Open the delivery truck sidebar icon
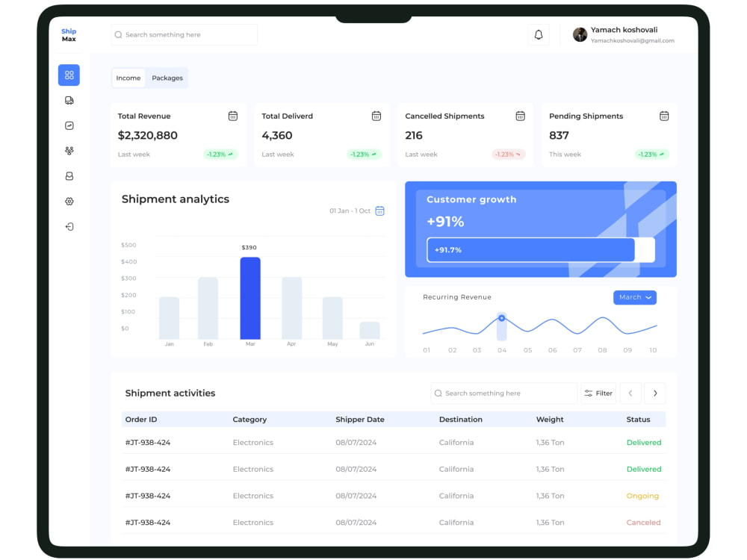This screenshot has width=747, height=560. pyautogui.click(x=69, y=101)
